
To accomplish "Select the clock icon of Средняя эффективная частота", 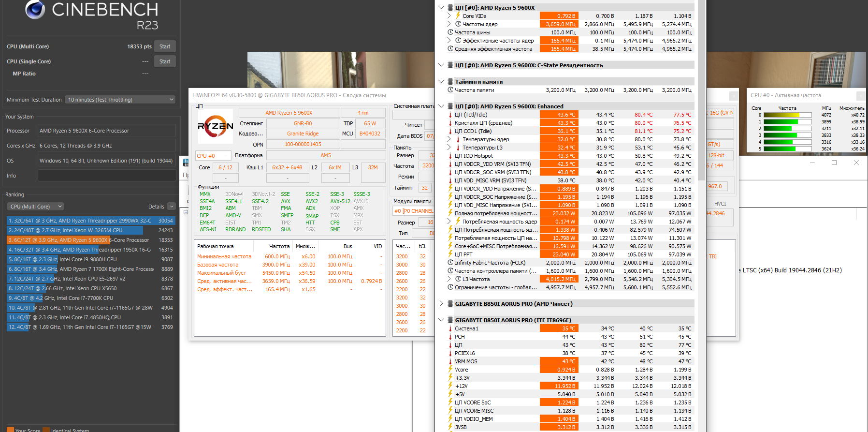I will (450, 48).
